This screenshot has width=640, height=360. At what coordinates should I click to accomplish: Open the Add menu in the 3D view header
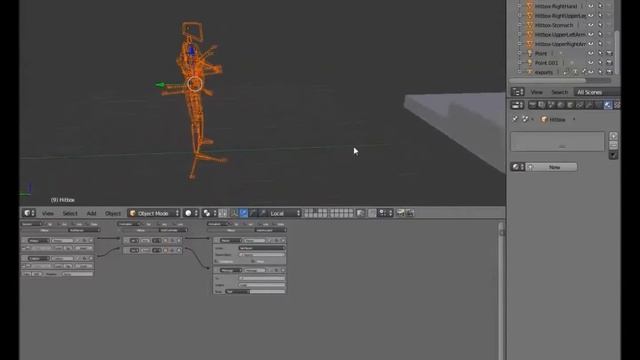click(91, 213)
